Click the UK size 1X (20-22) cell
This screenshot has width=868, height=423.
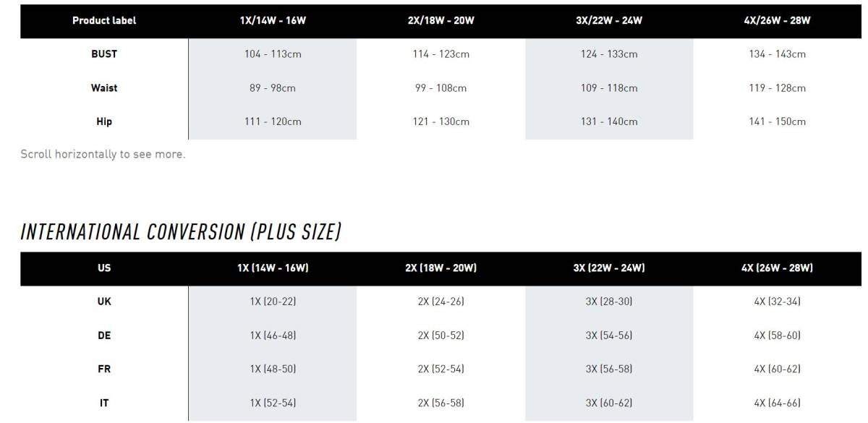pyautogui.click(x=273, y=302)
